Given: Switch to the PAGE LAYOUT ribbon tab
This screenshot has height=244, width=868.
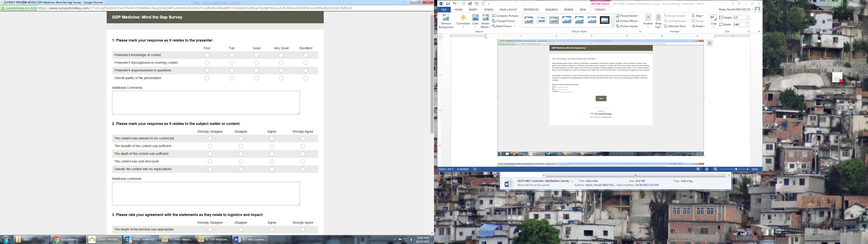Looking at the screenshot, I should [x=508, y=10].
